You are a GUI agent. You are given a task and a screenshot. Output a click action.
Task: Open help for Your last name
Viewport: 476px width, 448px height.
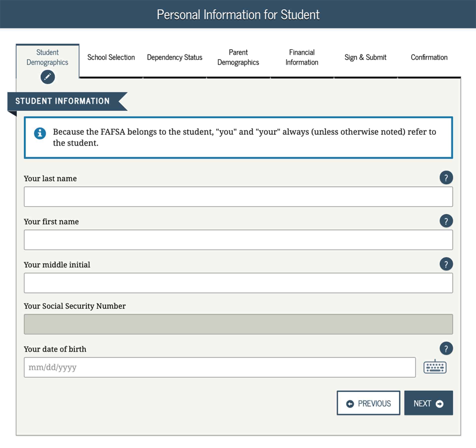coord(446,178)
